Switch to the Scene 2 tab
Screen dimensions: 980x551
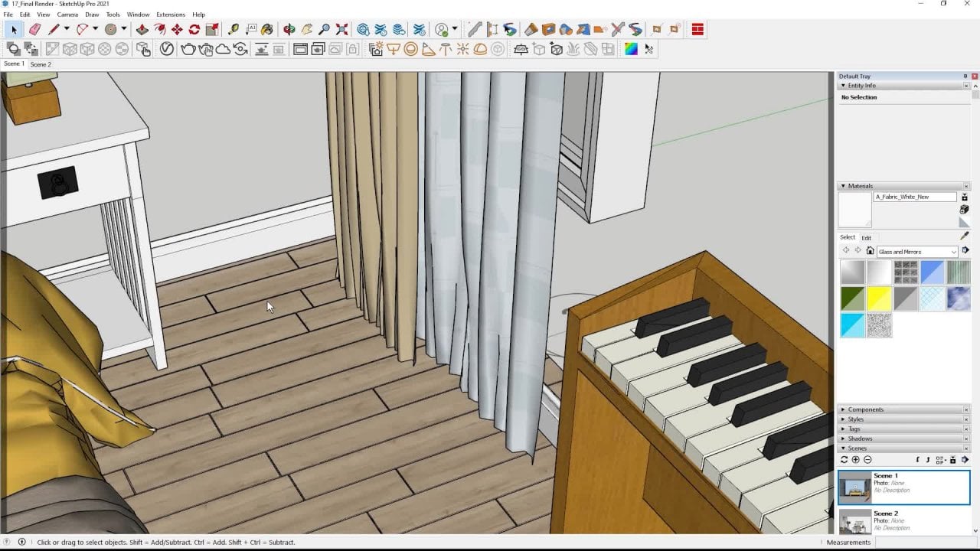(x=41, y=64)
